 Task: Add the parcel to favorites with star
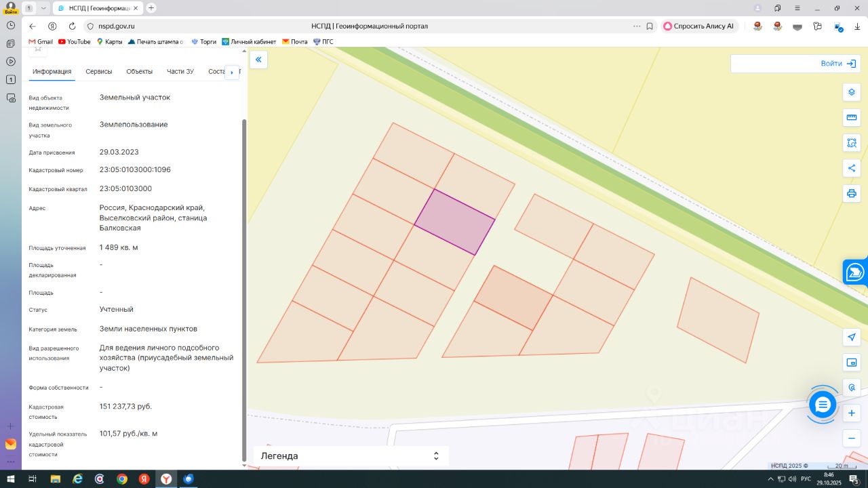(x=38, y=49)
